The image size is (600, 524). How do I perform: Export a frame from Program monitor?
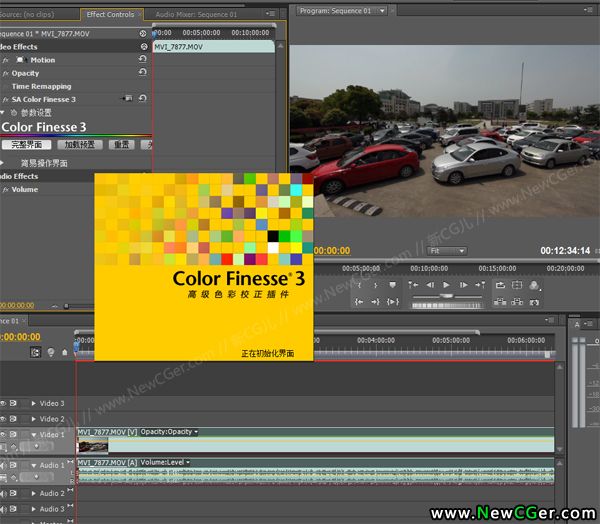(534, 302)
